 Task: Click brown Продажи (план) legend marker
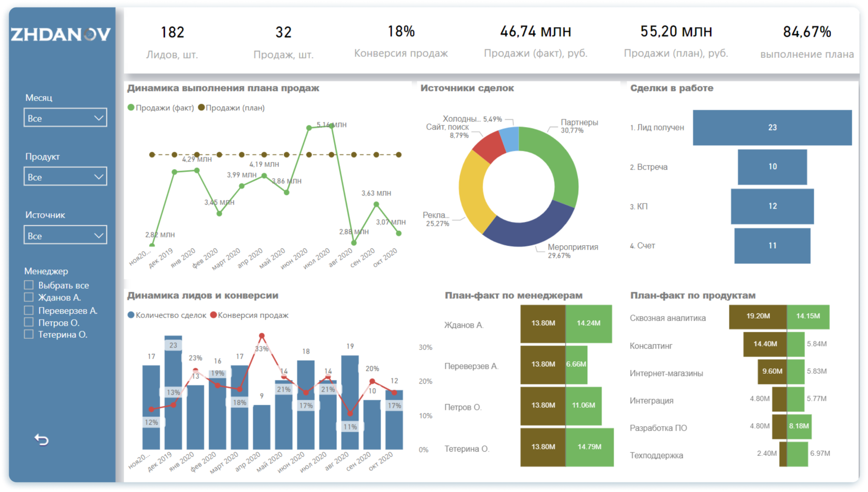(202, 107)
